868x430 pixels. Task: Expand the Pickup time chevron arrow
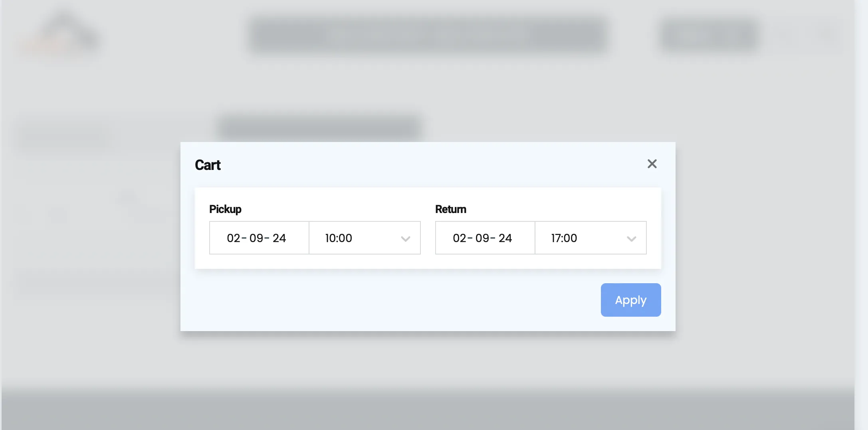(x=405, y=239)
